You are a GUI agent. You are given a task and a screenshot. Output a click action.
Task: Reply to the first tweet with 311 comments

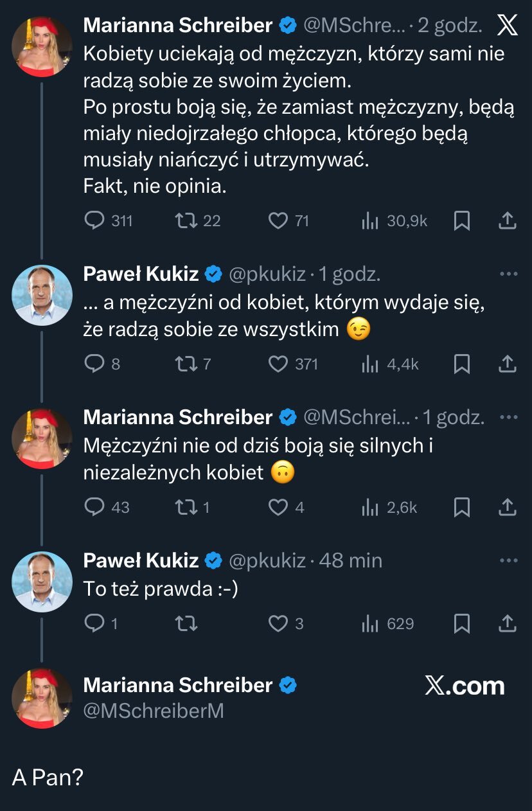point(94,221)
